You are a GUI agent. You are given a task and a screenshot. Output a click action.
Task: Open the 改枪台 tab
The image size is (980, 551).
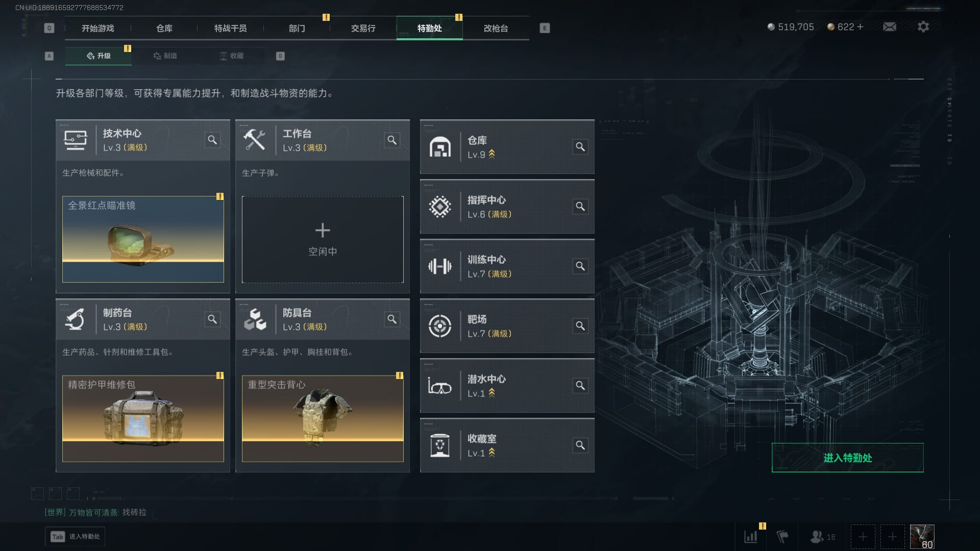[496, 28]
